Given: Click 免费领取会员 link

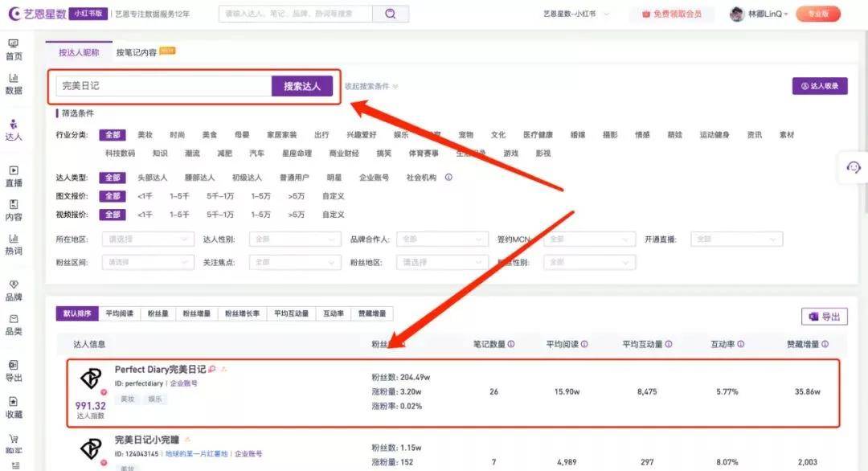Looking at the screenshot, I should pos(671,14).
